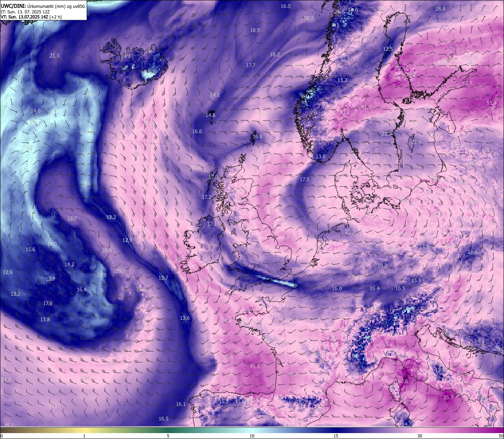504x439 pixels.
Task: Click the 16.8 value near Shetland
Action: [258, 137]
